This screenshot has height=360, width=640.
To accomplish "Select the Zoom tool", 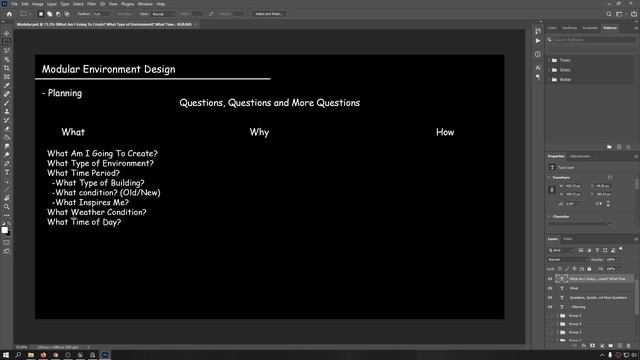I will pos(7,207).
